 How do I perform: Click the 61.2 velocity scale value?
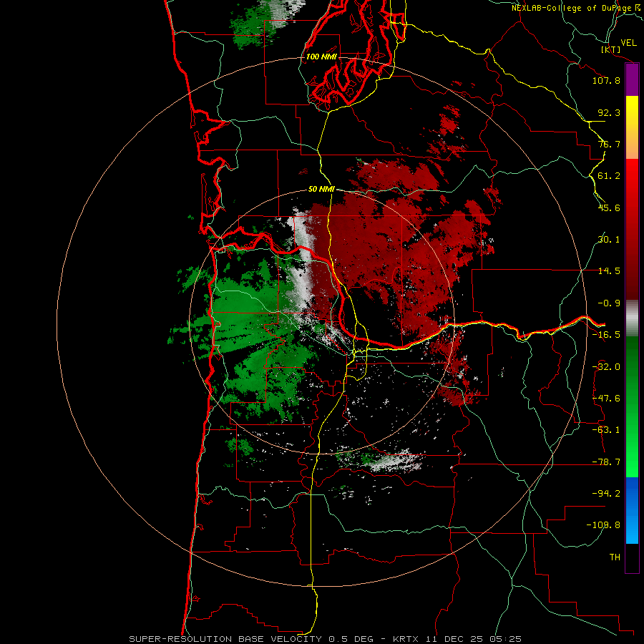pyautogui.click(x=609, y=176)
